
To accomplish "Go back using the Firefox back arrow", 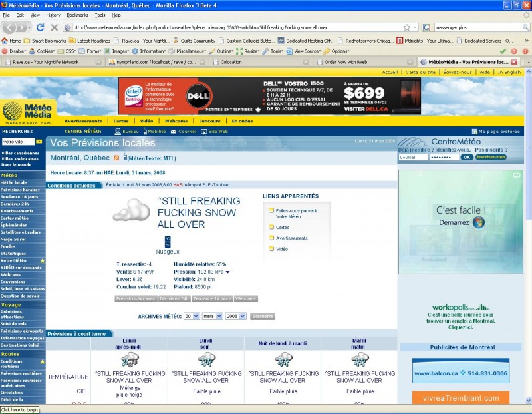I will pos(9,27).
